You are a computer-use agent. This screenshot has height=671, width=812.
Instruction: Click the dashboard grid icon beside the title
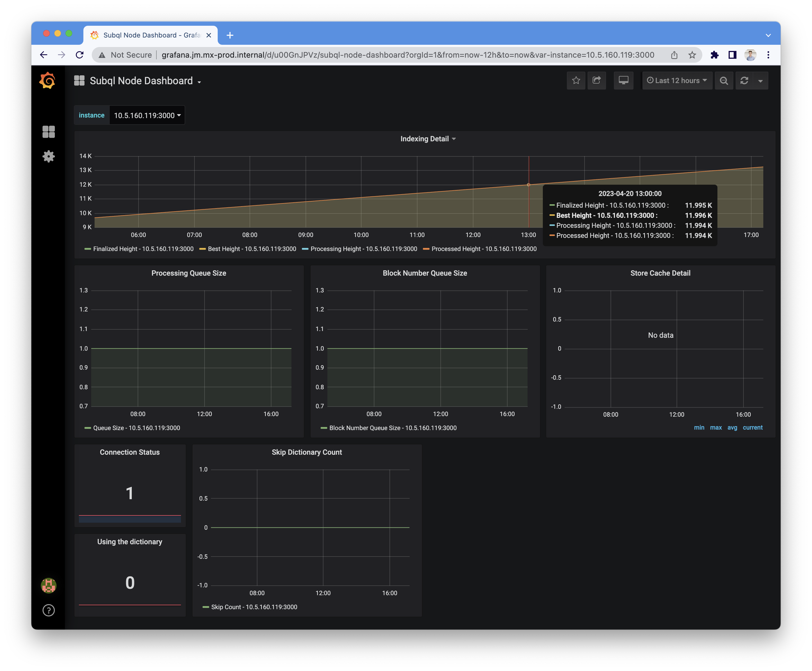[x=79, y=80]
